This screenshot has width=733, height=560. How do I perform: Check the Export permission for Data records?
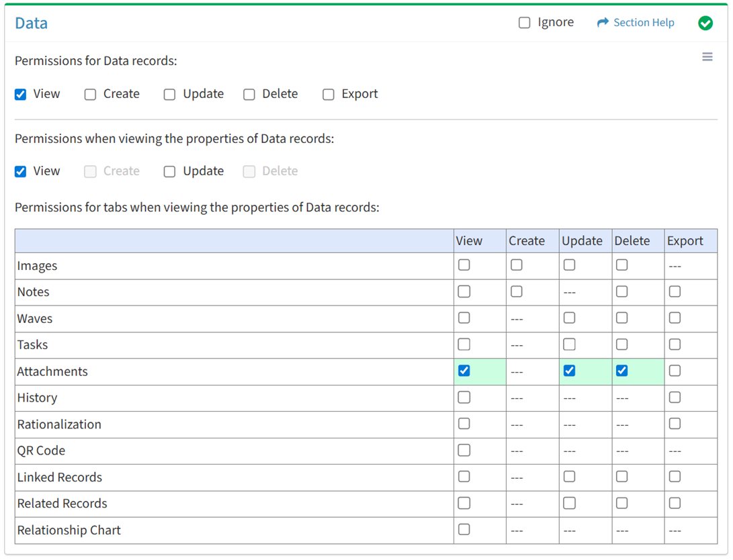point(328,95)
